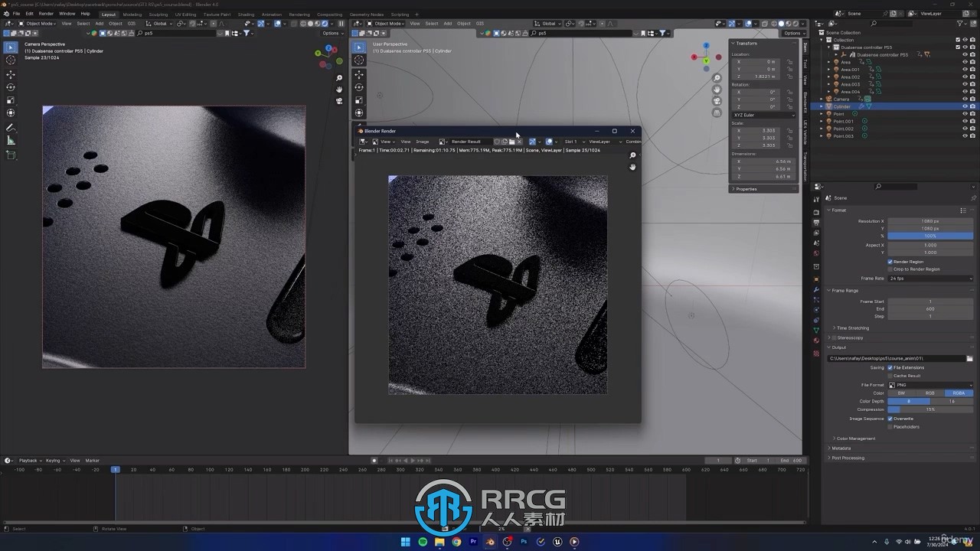980x551 pixels.
Task: Open the Render properties tab icon
Action: [816, 212]
